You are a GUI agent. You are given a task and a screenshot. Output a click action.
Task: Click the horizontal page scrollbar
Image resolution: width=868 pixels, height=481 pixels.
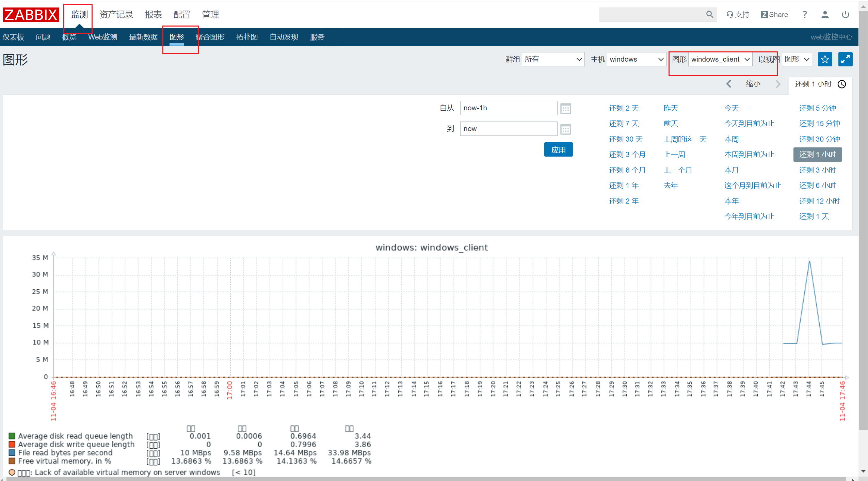pos(425,479)
